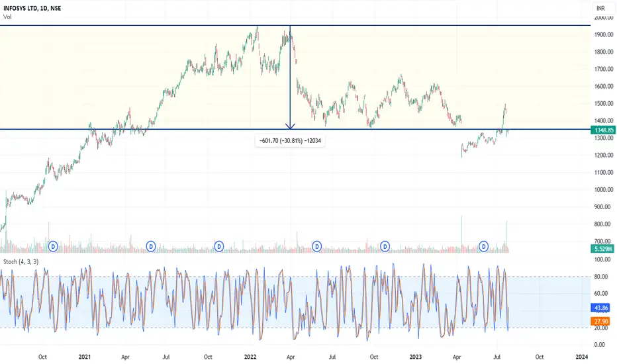Select the blue vertical measurement arrow line
This screenshot has height=364, width=617.
click(x=290, y=79)
